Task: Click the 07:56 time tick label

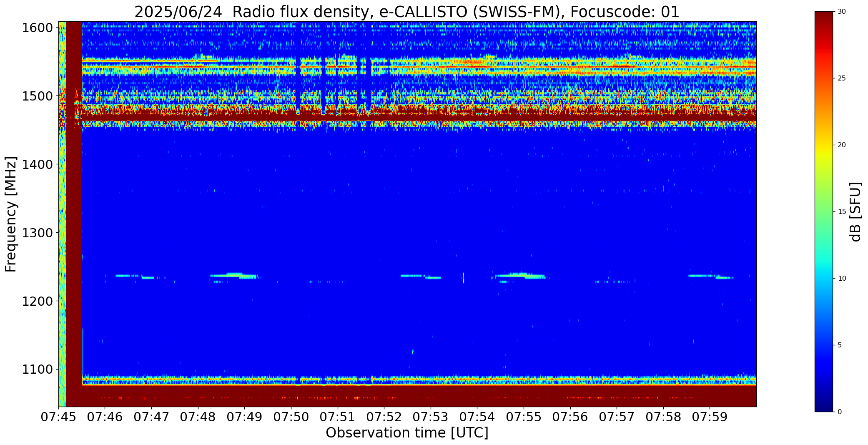Action: tap(570, 417)
